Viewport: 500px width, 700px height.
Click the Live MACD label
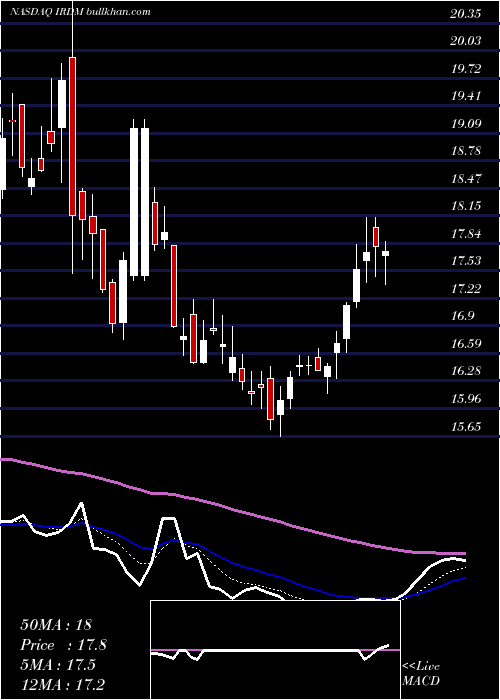(x=421, y=674)
